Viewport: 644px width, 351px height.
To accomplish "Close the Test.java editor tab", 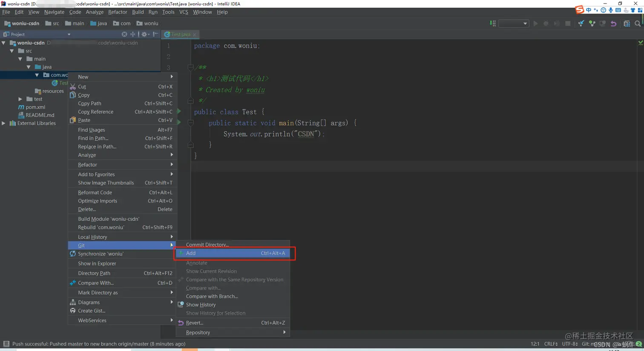I will 195,34.
